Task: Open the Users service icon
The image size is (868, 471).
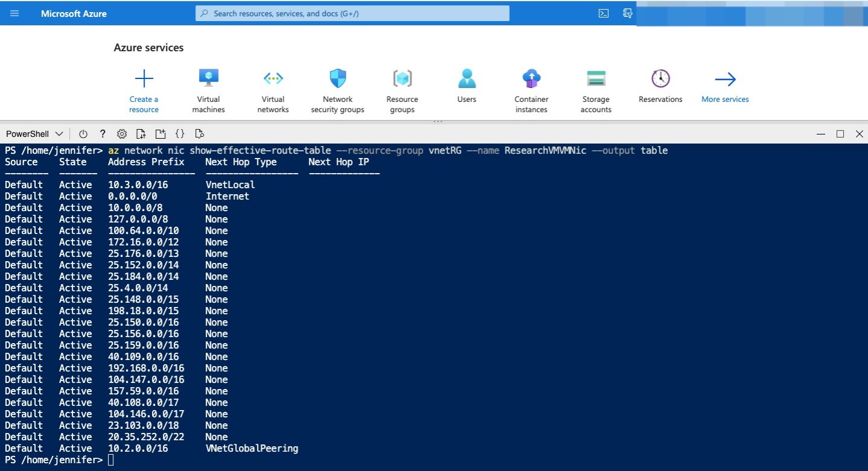Action: (467, 78)
